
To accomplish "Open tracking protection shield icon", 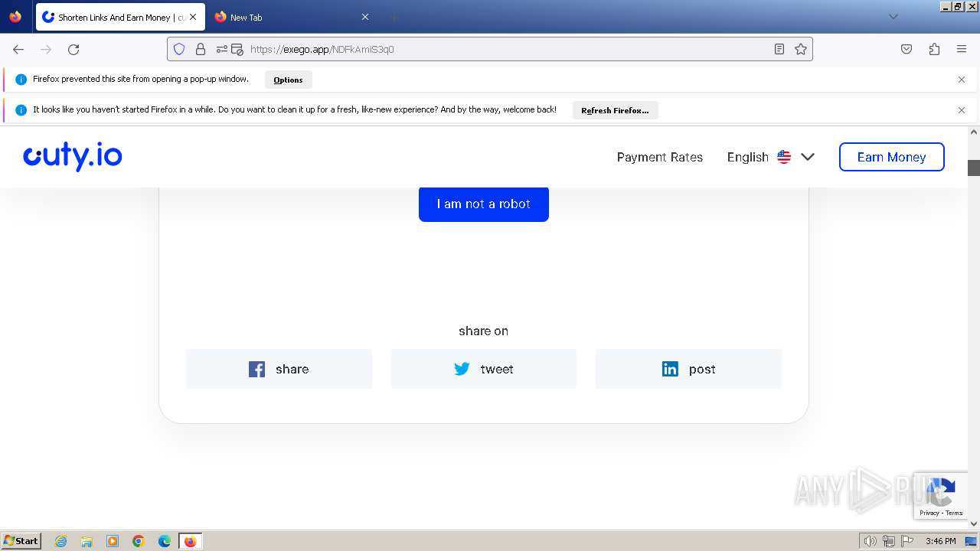I will [x=179, y=49].
